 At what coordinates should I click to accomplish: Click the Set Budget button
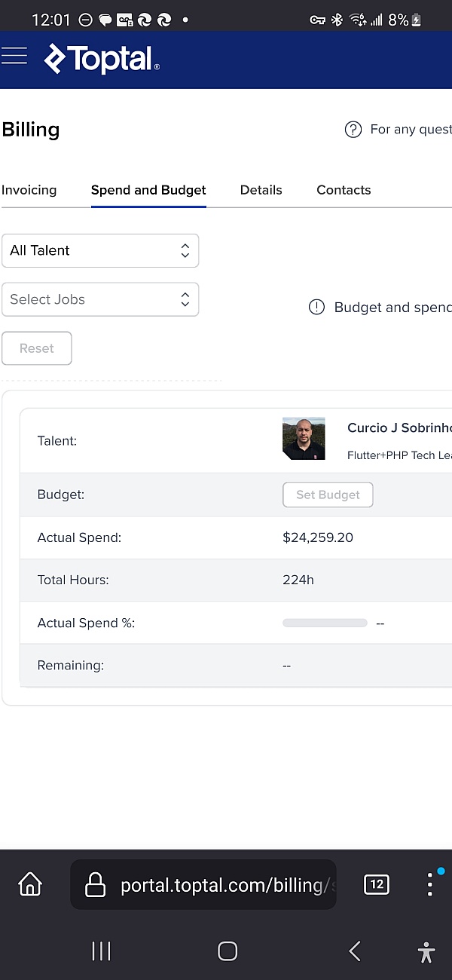[328, 495]
